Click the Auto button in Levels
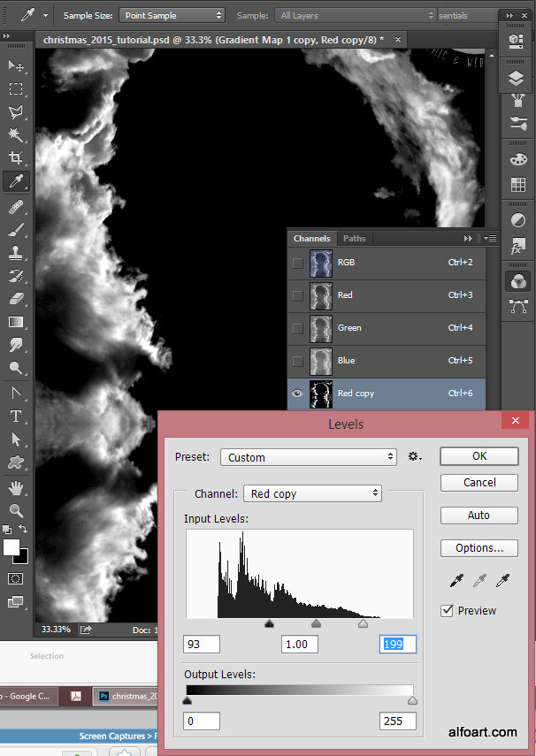 tap(479, 515)
